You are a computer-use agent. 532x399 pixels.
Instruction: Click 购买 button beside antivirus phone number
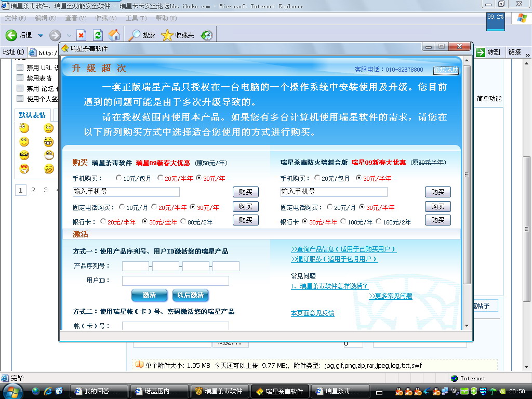246,192
